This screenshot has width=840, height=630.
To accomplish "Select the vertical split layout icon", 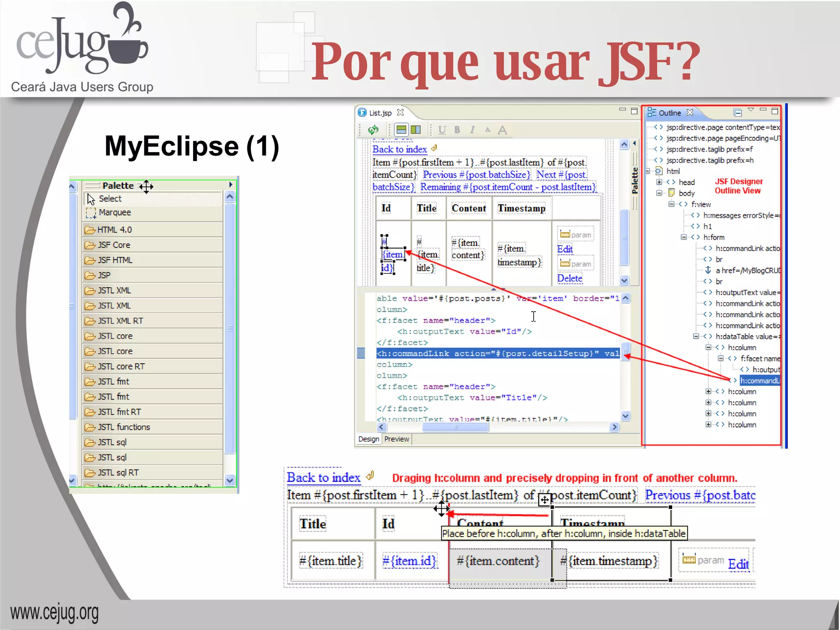I will click(x=415, y=130).
